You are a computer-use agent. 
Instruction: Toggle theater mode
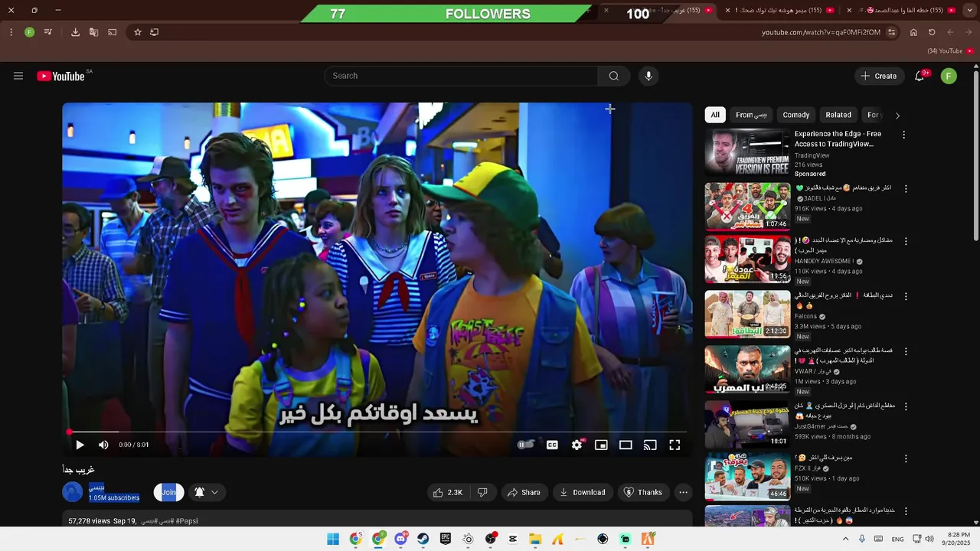626,445
